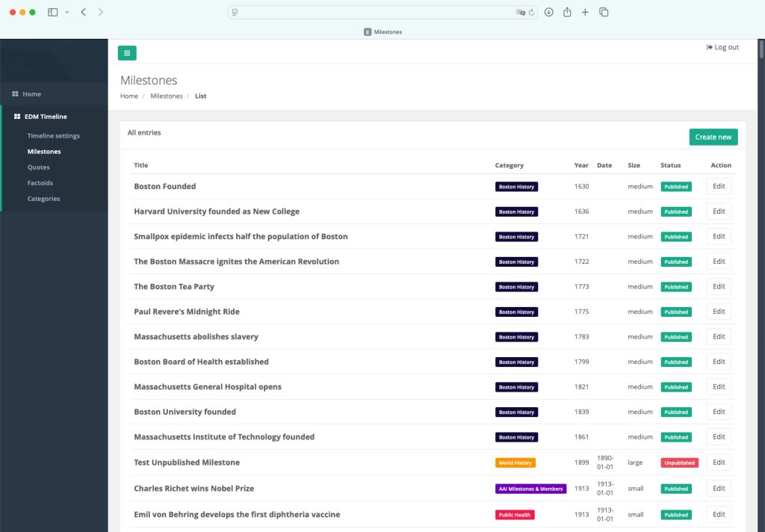The image size is (765, 532).
Task: Open Home in the left sidebar
Action: coord(31,94)
